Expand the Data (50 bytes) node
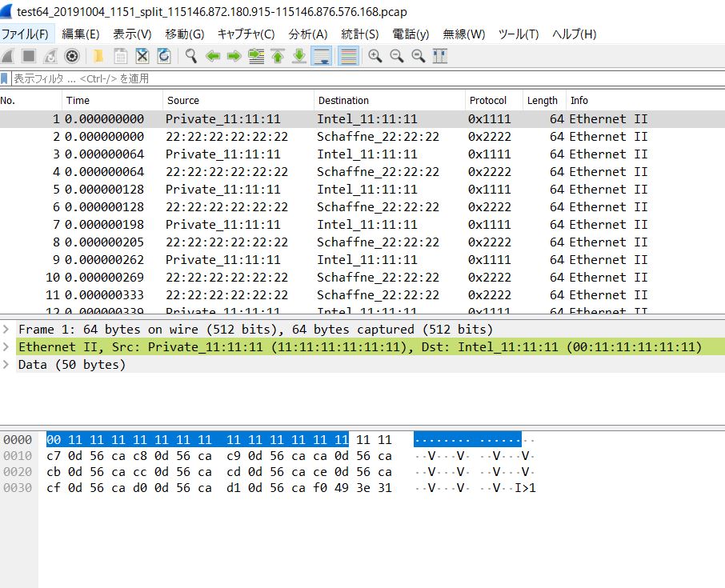The image size is (725, 588). click(6, 365)
